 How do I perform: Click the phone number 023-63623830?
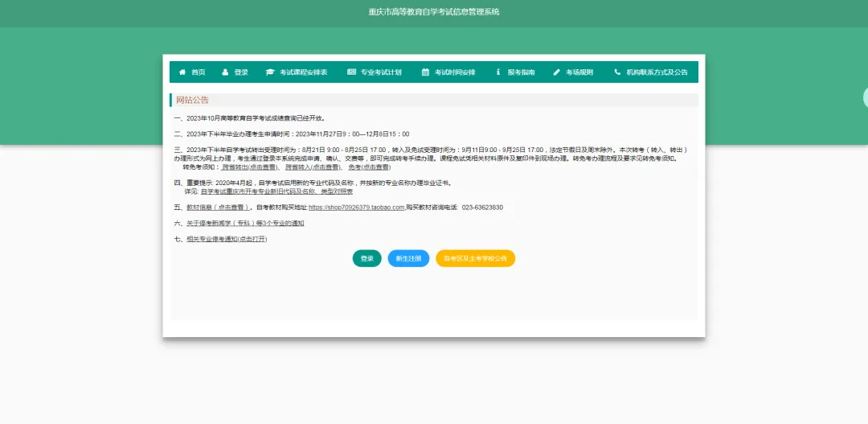482,208
